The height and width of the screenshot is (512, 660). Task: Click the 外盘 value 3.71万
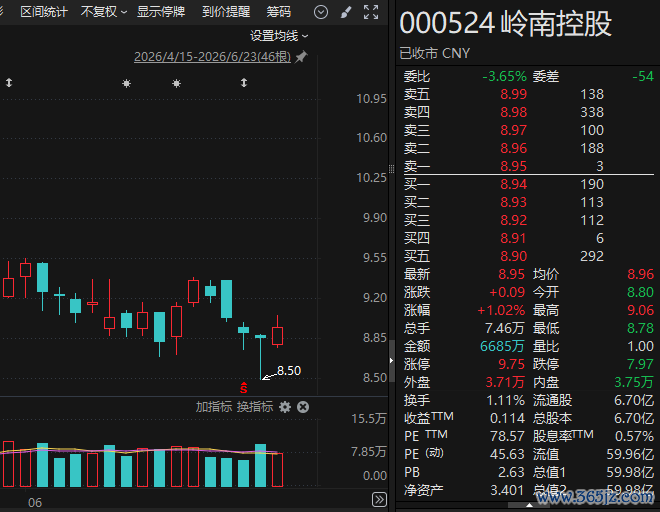[505, 382]
